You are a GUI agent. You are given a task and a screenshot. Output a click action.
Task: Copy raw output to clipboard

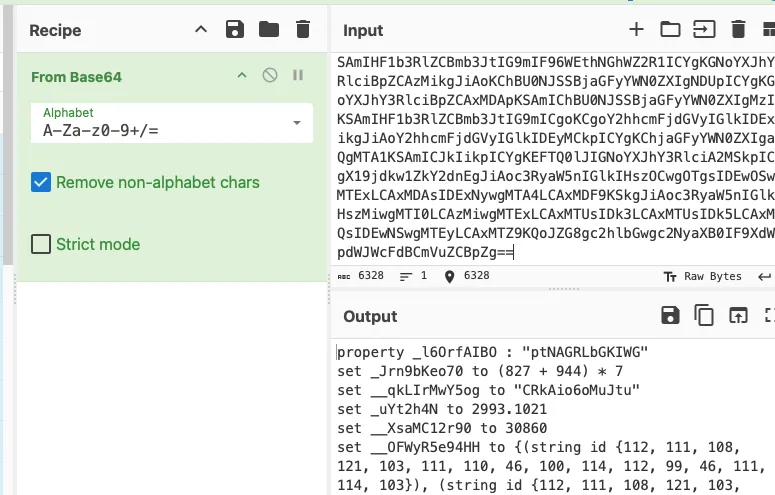coord(704,315)
